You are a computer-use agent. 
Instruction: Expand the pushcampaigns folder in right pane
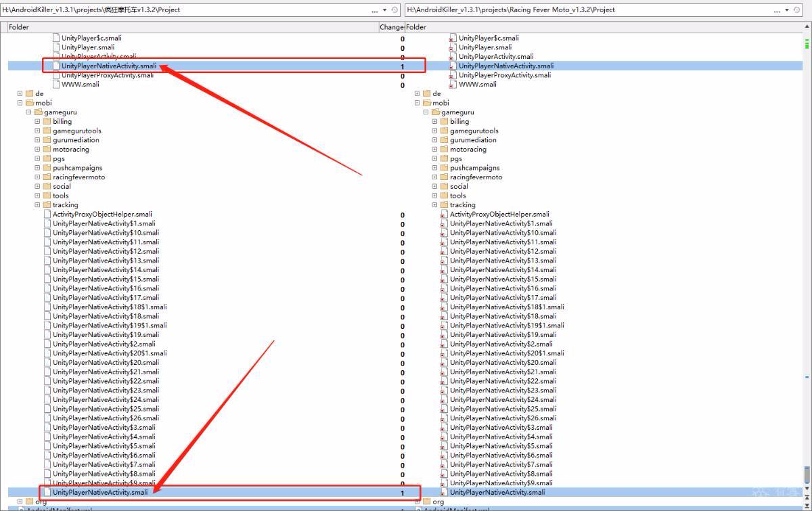click(x=435, y=168)
